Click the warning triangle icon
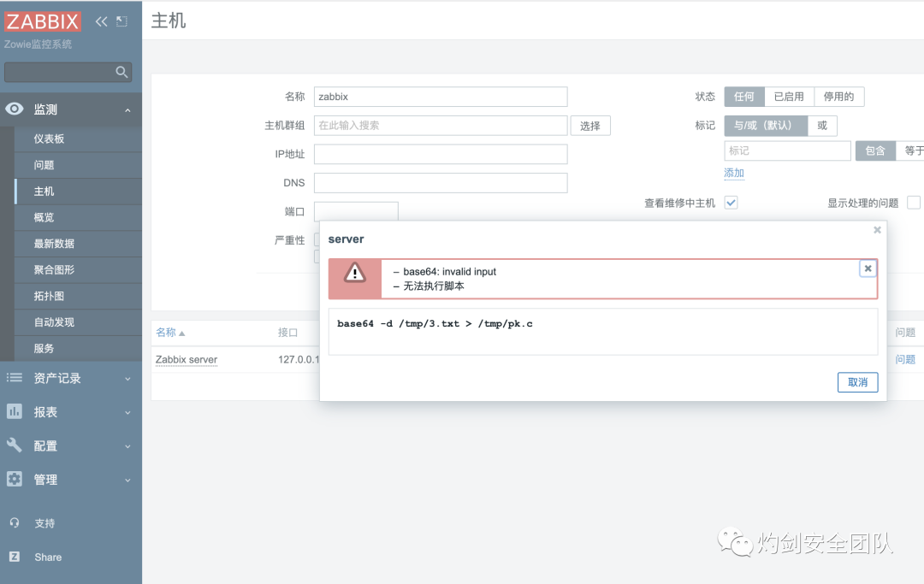Viewport: 924px width, 584px height. (355, 273)
